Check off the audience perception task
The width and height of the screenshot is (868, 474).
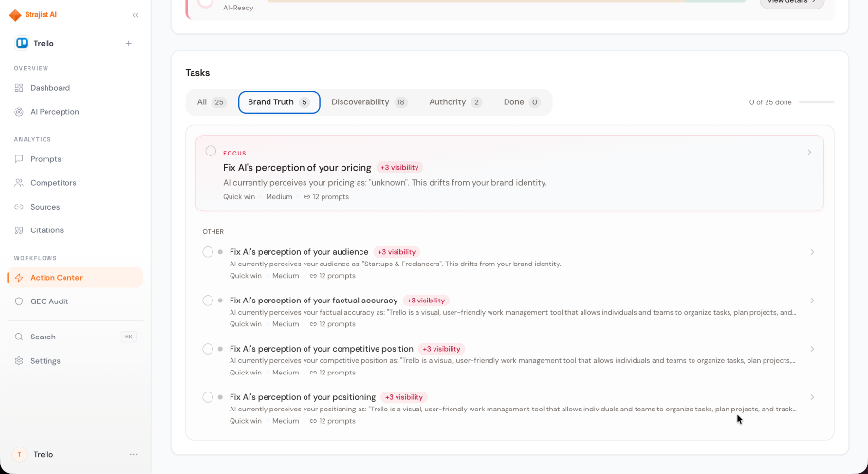(x=208, y=252)
